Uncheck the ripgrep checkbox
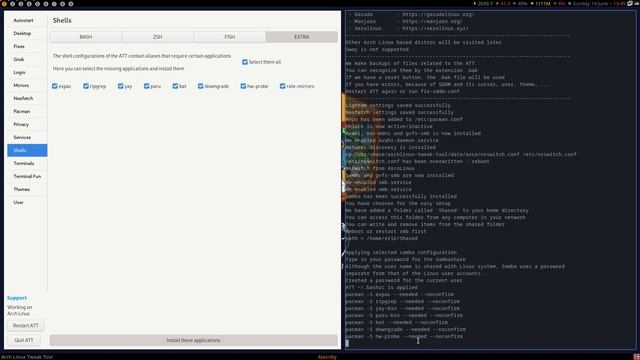The image size is (640, 360). click(86, 86)
